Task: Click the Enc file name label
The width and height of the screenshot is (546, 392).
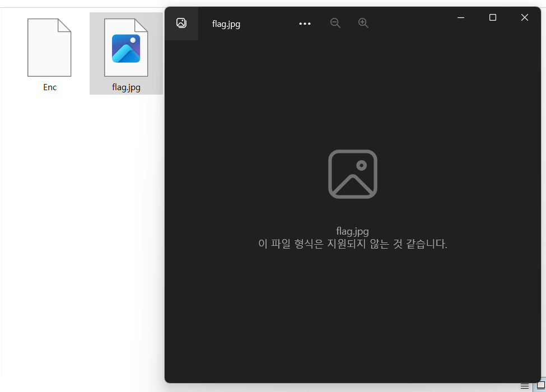Action: (50, 87)
